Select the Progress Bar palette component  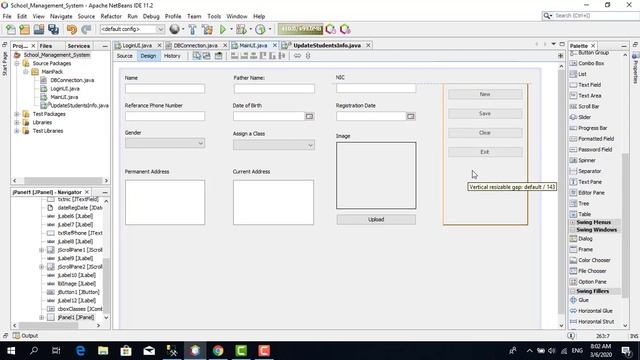pyautogui.click(x=588, y=128)
